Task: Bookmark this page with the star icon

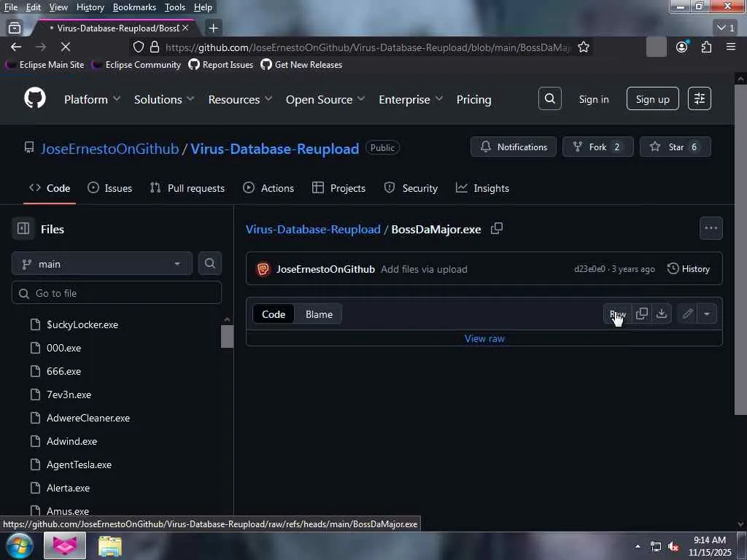Action: pyautogui.click(x=584, y=47)
